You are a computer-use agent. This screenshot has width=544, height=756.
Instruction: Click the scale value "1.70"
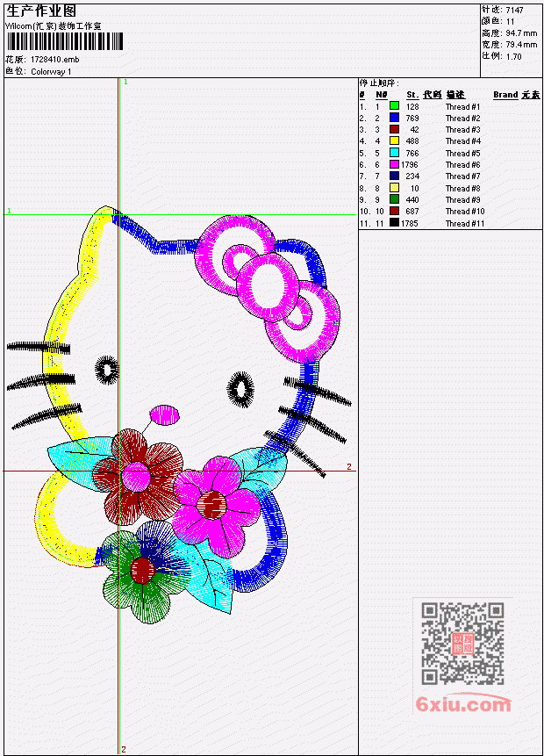[513, 56]
